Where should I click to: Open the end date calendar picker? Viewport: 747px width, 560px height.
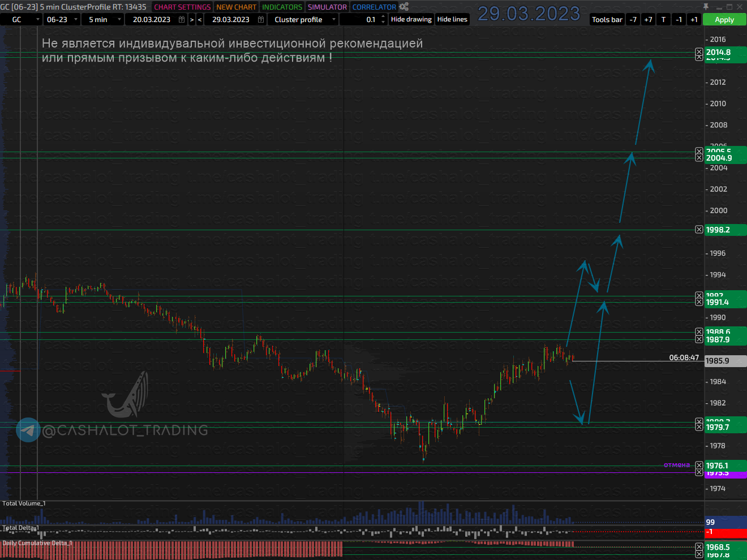[261, 19]
